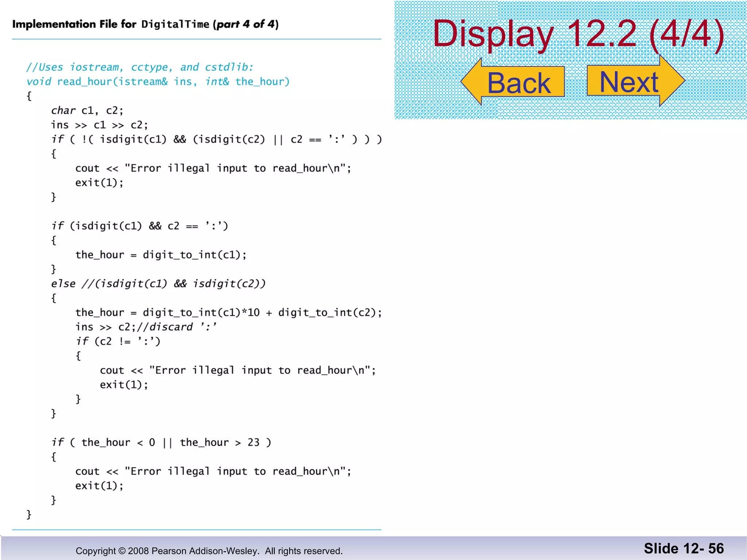This screenshot has width=747, height=560.
Task: Click the 'ins >> c1 >> c2;' line
Action: pos(100,125)
